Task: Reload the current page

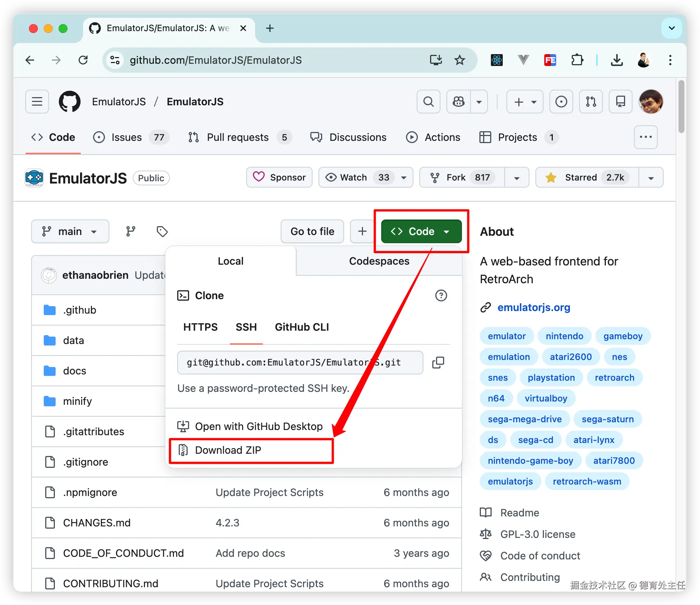Action: coord(83,60)
